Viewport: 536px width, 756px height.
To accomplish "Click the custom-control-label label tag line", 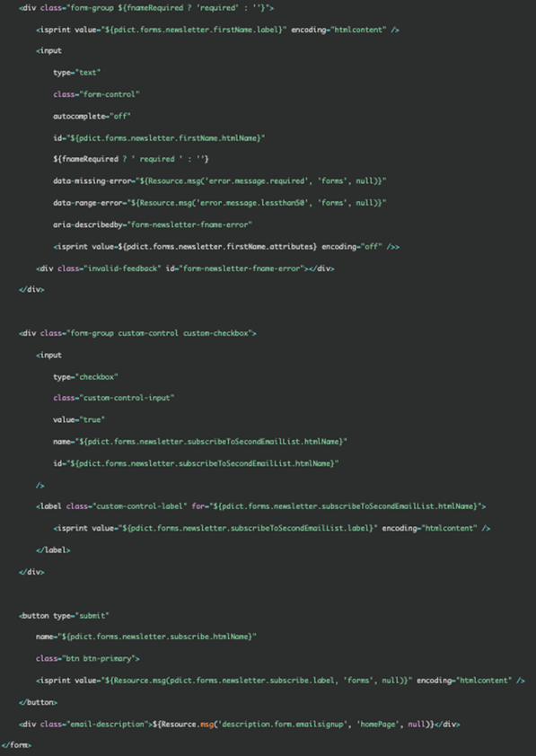I will (x=260, y=506).
